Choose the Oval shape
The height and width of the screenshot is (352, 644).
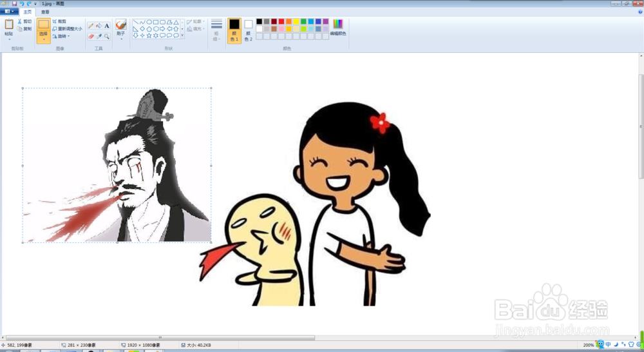(x=149, y=22)
